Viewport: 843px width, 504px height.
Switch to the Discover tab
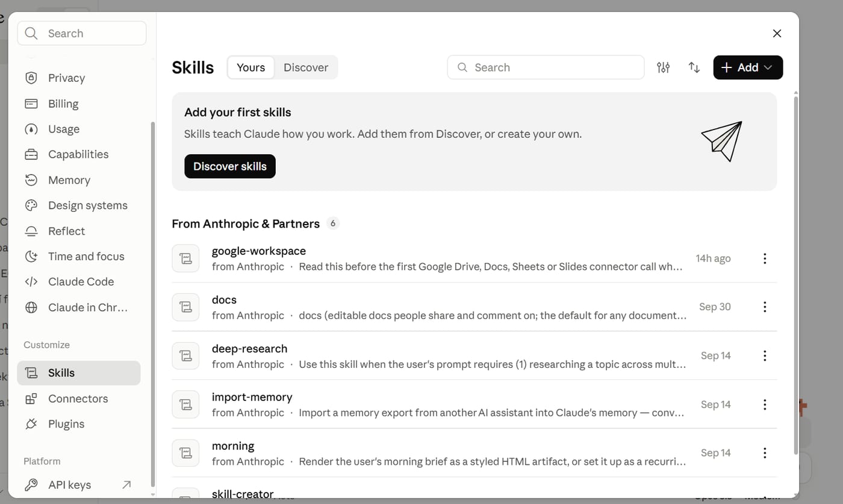tap(306, 67)
